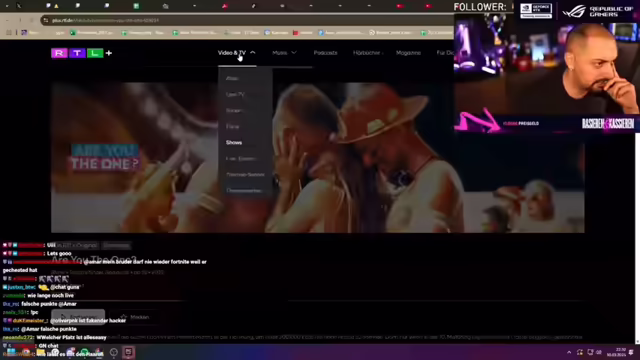Click the page vertical scrollbar
The width and height of the screenshot is (640, 360).
637,237
